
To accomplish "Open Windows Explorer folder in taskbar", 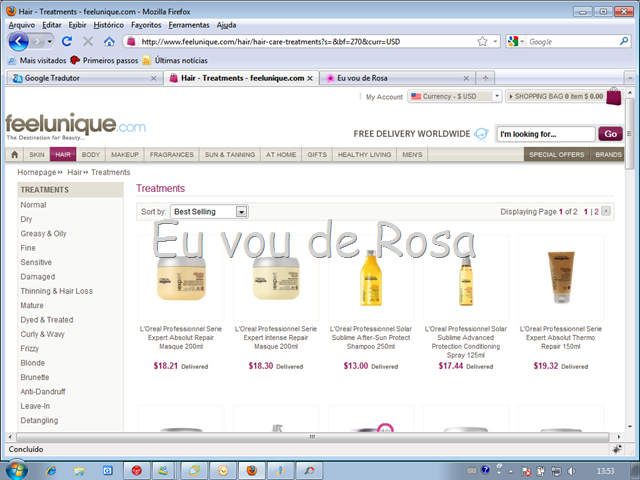I will pyautogui.click(x=79, y=471).
